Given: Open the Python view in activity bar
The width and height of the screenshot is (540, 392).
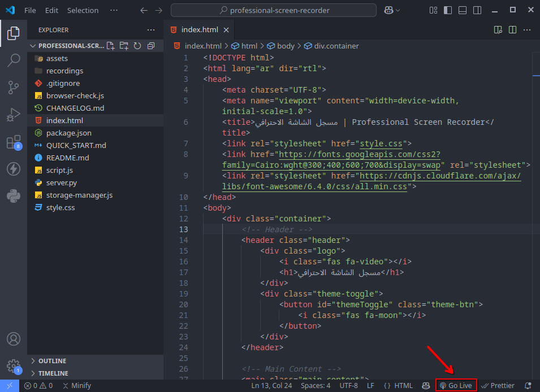Looking at the screenshot, I should click(14, 196).
